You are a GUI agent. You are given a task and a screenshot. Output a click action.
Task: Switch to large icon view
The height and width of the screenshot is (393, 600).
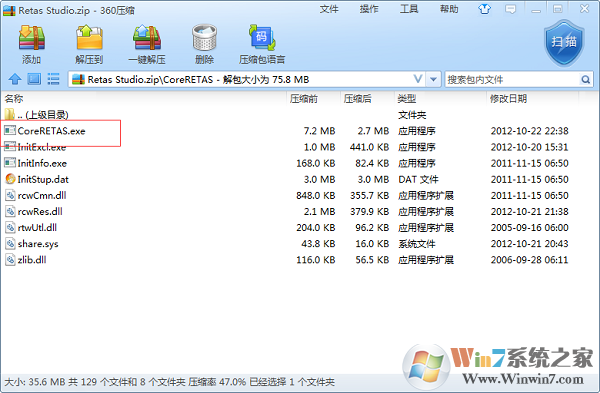pos(34,79)
